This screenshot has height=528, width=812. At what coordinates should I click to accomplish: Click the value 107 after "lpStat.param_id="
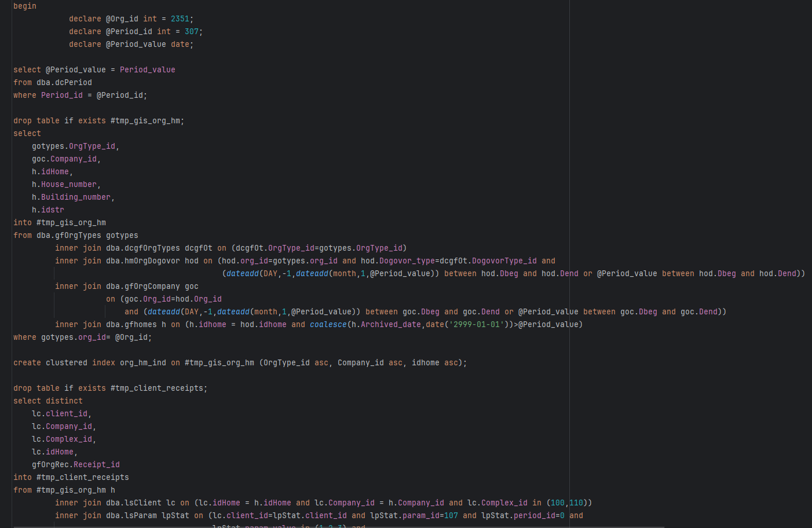(451, 516)
